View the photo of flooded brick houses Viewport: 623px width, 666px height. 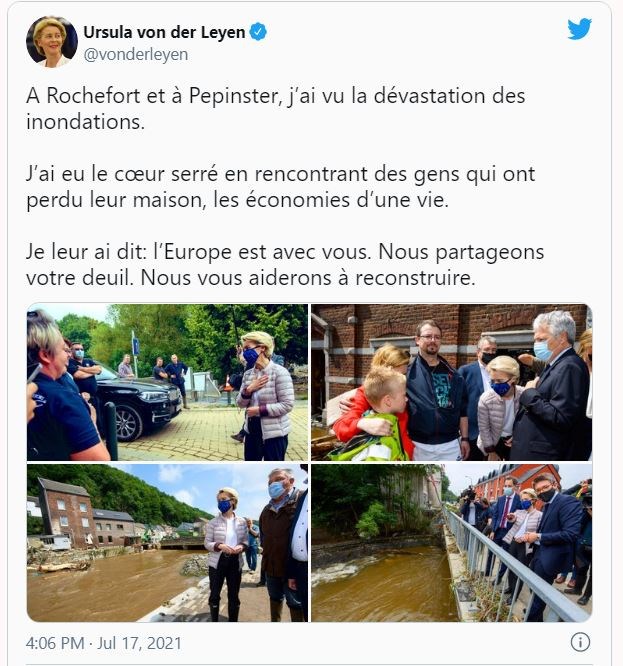(167, 543)
